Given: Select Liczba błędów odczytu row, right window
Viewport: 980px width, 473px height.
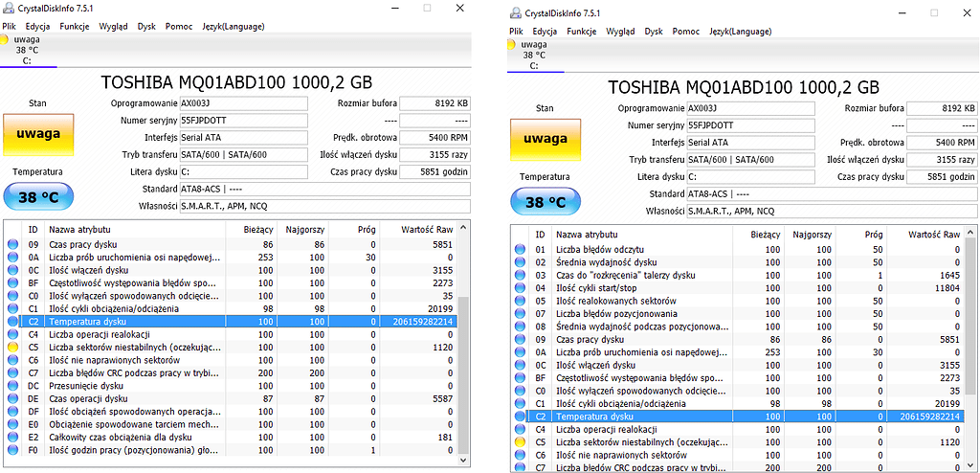Looking at the screenshot, I should click(x=738, y=250).
